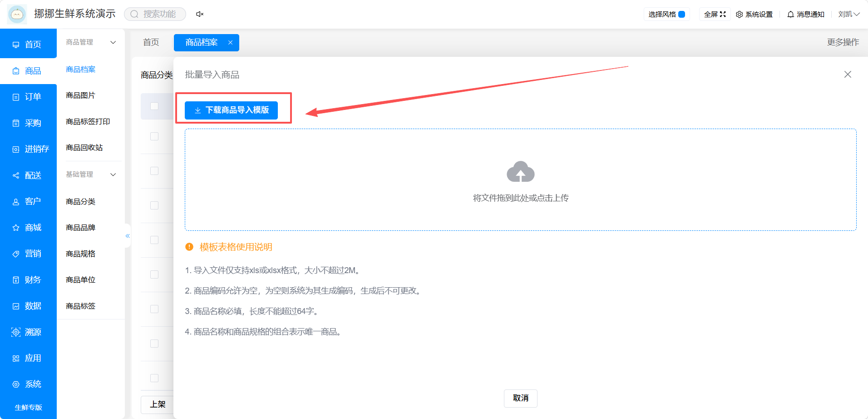Open the 数据 sidebar section
Viewport: 868px width, 419px height.
pyautogui.click(x=28, y=306)
